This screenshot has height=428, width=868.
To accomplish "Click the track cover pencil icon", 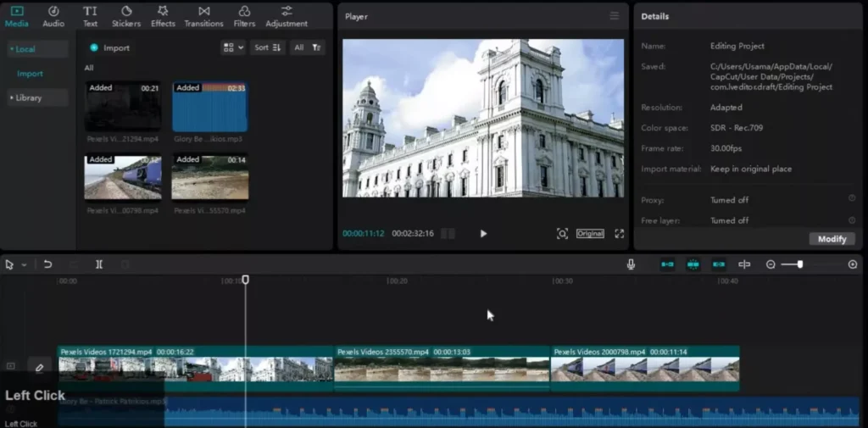I will [x=39, y=368].
